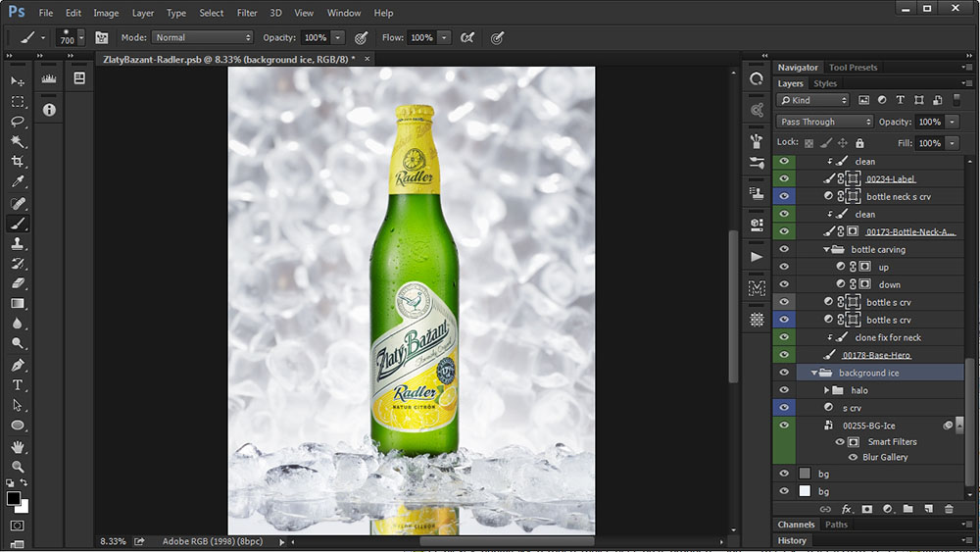Viewport: 980px width, 552px height.
Task: Hide the 00178-Base-Hero layer
Action: pos(784,355)
